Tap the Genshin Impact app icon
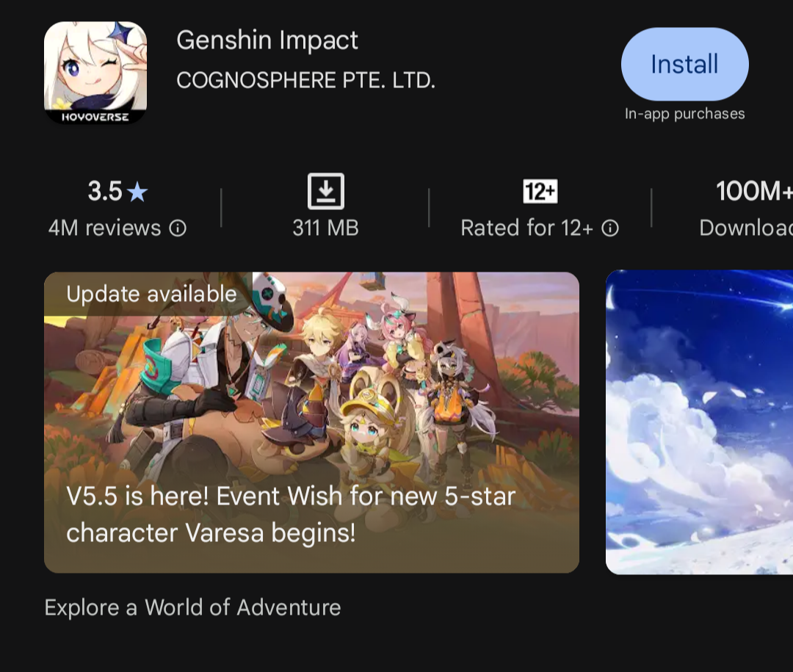 pos(95,73)
